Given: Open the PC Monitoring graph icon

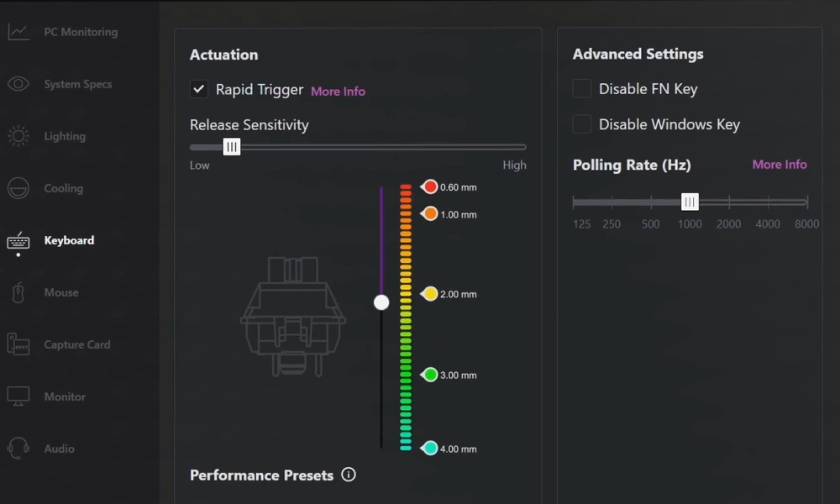Looking at the screenshot, I should coord(18,32).
